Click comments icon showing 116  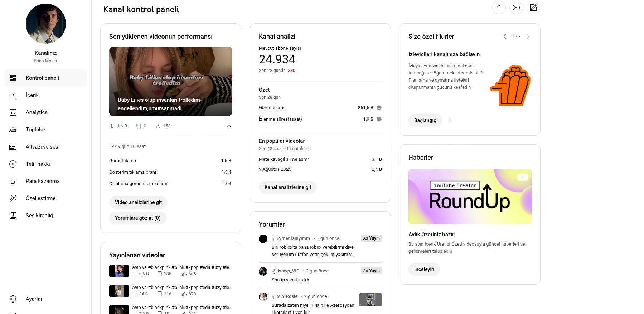(x=160, y=294)
